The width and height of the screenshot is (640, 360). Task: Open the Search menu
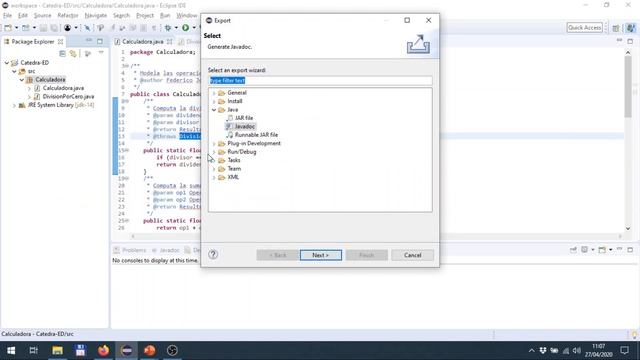[121, 16]
